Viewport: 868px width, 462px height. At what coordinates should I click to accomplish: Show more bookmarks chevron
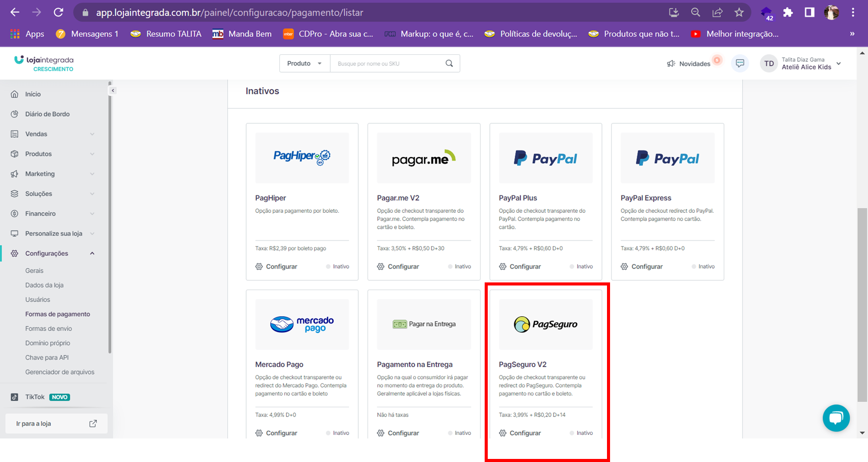[852, 34]
